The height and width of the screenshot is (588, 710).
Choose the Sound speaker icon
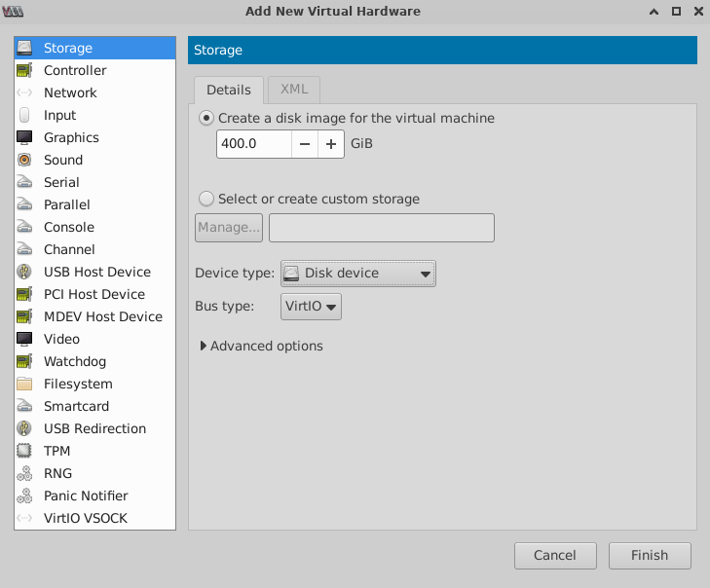coord(25,160)
